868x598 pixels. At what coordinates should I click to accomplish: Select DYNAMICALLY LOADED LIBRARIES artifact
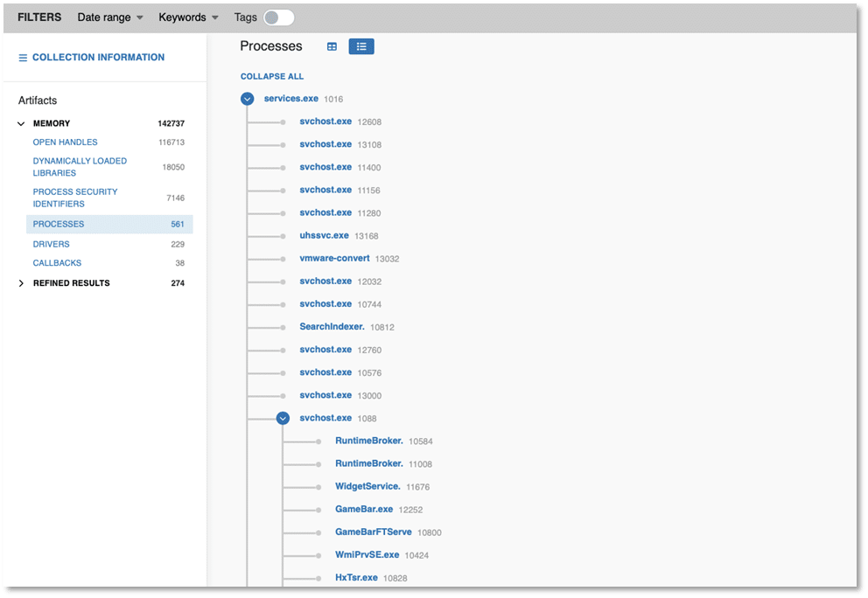tap(80, 167)
